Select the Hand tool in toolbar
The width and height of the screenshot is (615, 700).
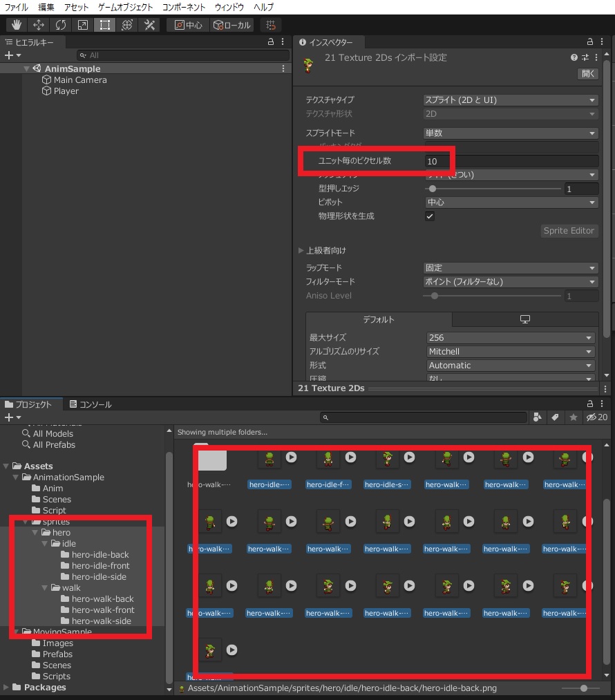pyautogui.click(x=17, y=25)
